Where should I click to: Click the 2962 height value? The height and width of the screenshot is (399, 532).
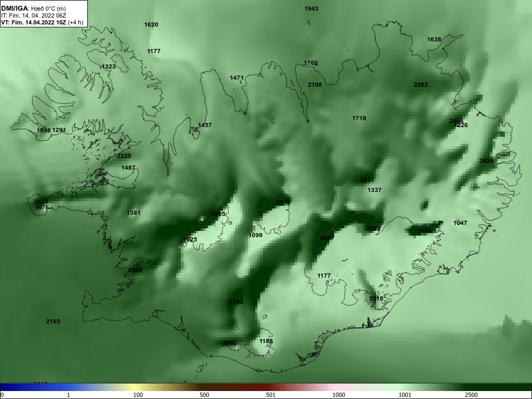(373, 228)
